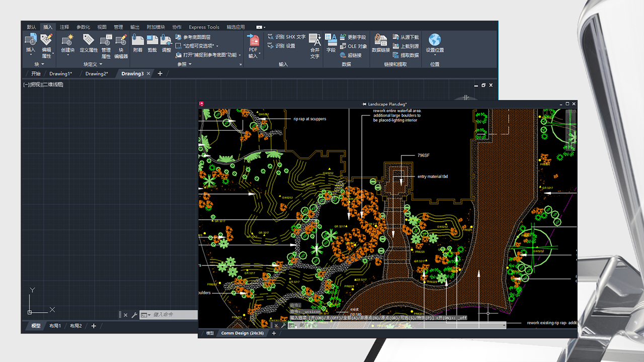Switch to the Annotate (注释) ribbon tab
The height and width of the screenshot is (362, 644).
click(x=64, y=27)
